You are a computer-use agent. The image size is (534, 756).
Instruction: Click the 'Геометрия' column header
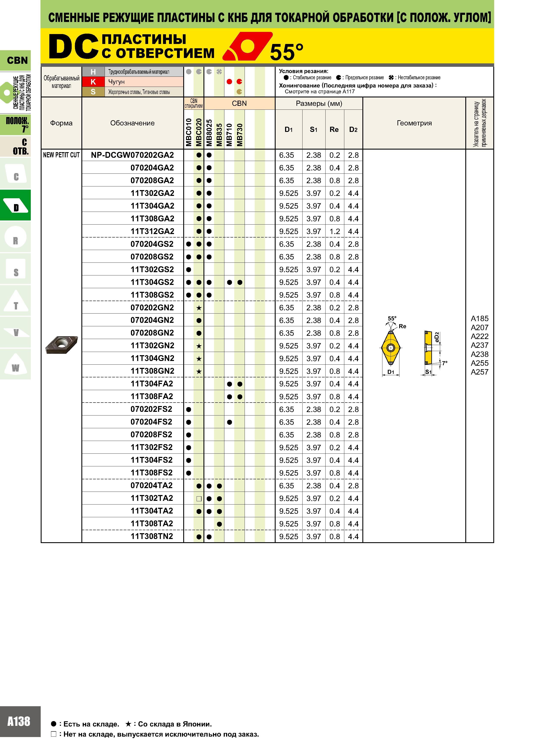click(x=414, y=123)
